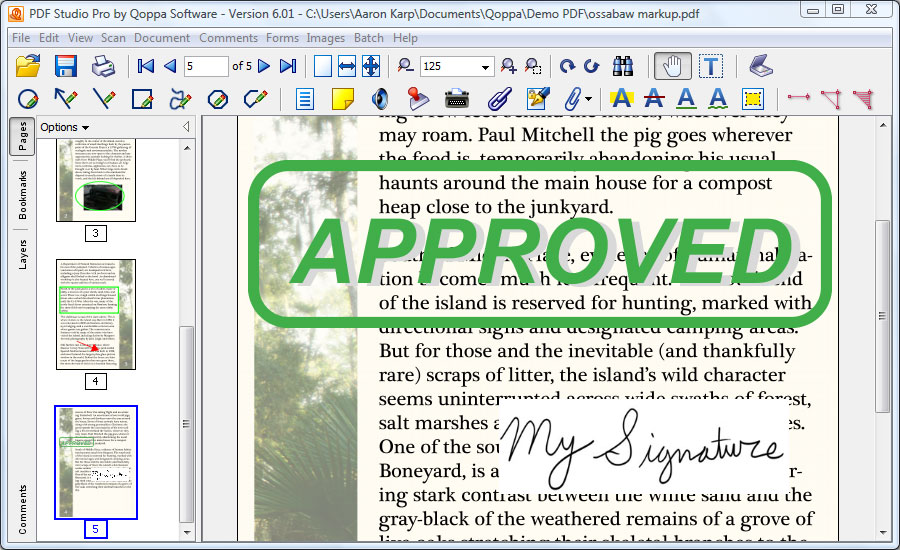Select the area highlight tool
The height and width of the screenshot is (550, 900).
[752, 99]
